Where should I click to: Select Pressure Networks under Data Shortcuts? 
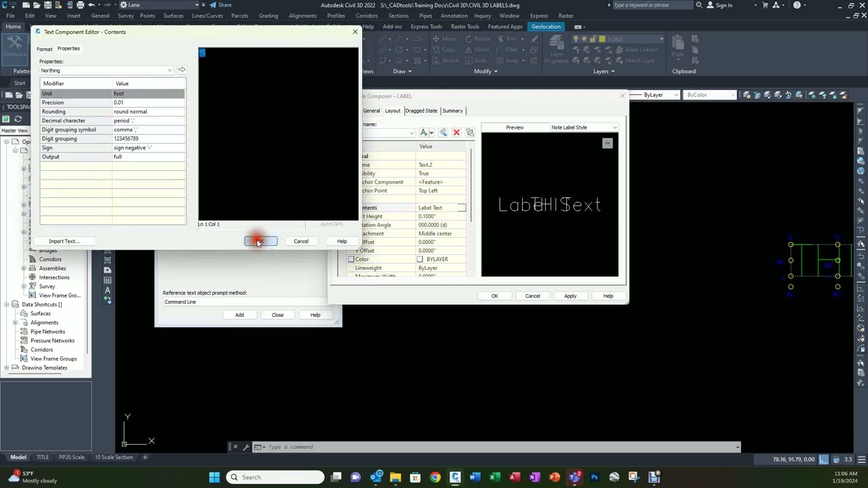pos(52,341)
